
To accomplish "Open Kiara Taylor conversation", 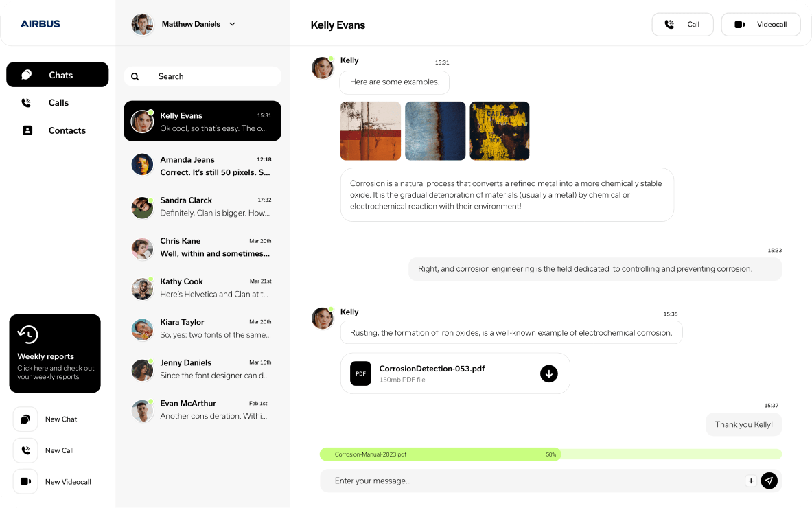I will point(202,328).
